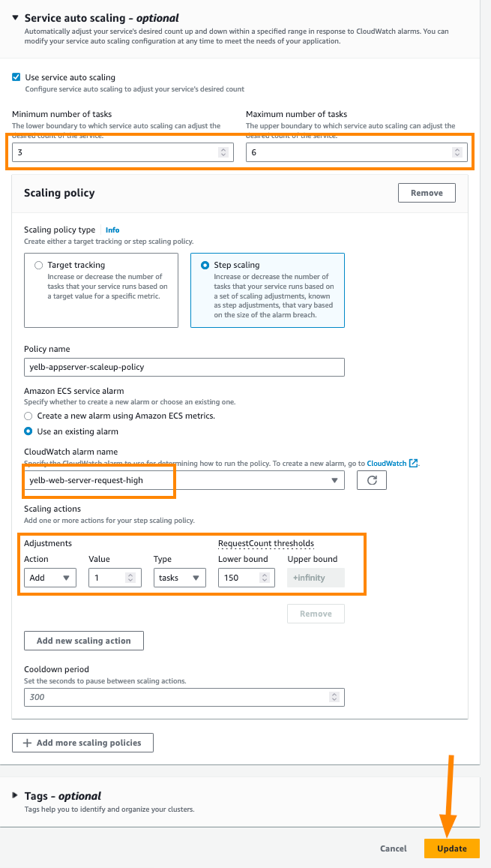Image resolution: width=491 pixels, height=868 pixels.
Task: Cancel the service update
Action: [x=393, y=848]
